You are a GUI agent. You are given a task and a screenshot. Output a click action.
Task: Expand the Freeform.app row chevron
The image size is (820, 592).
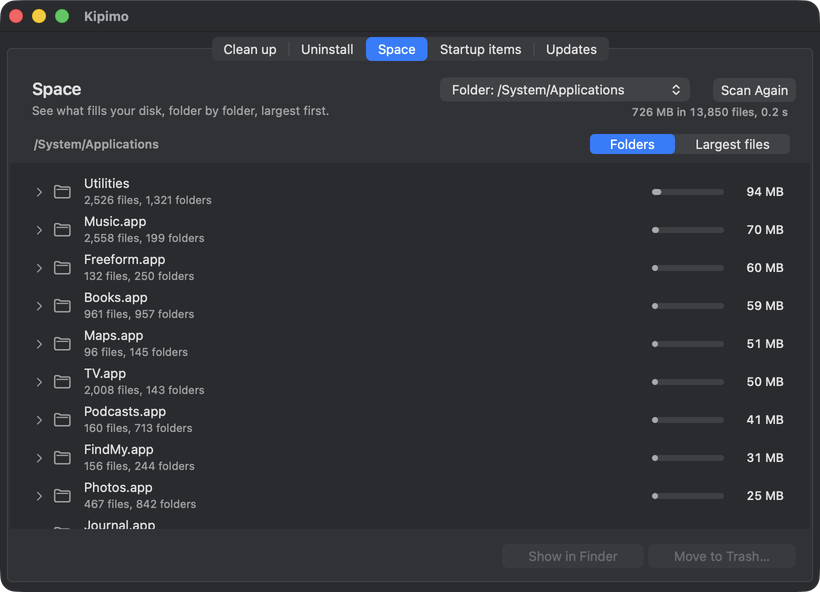click(39, 268)
